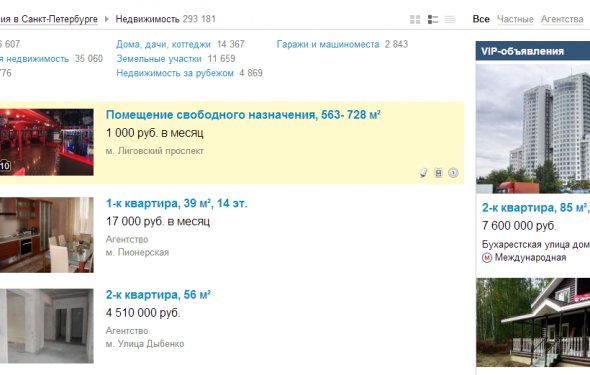Click the unfinished room photo of 2-к квартира
This screenshot has height=375, width=590.
click(x=47, y=326)
